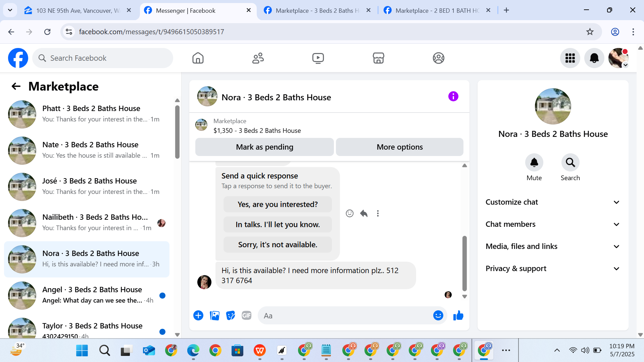Click the chat scroll down arrow
644x362 pixels.
(464, 297)
